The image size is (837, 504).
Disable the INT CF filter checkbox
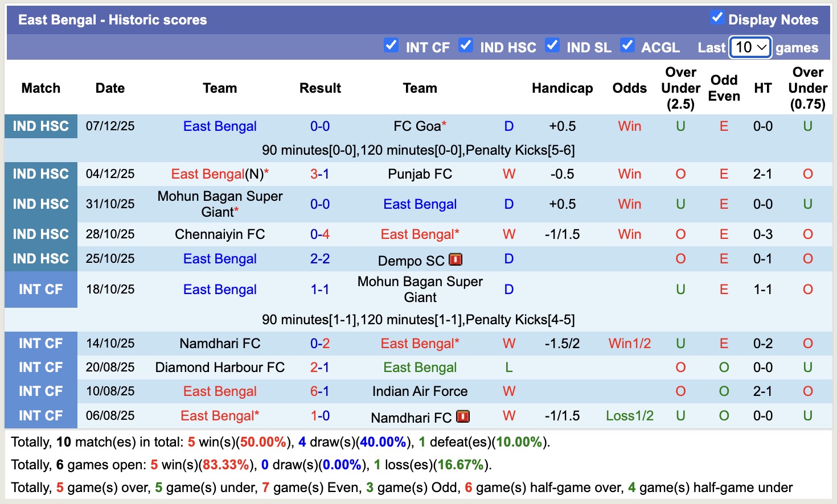click(x=391, y=46)
